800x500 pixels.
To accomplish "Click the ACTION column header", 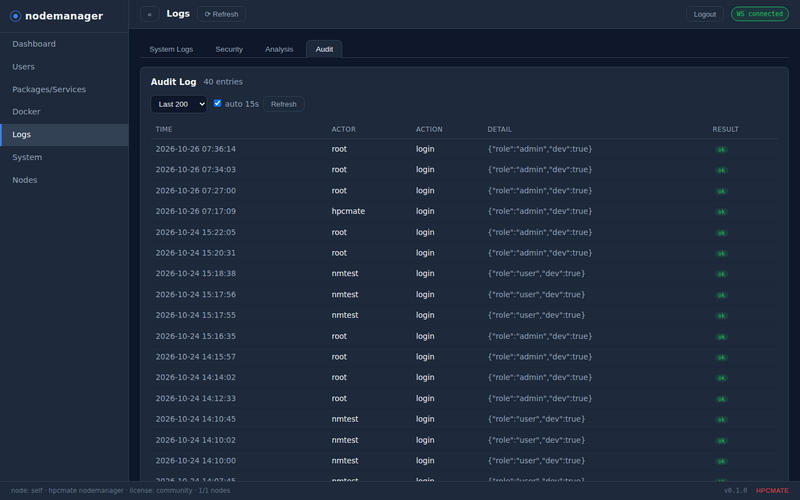I will coord(429,130).
